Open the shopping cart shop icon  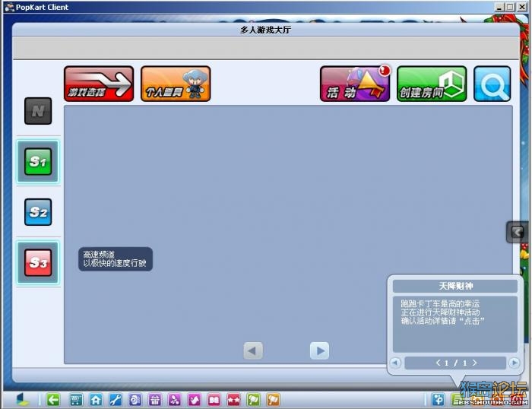(x=76, y=400)
